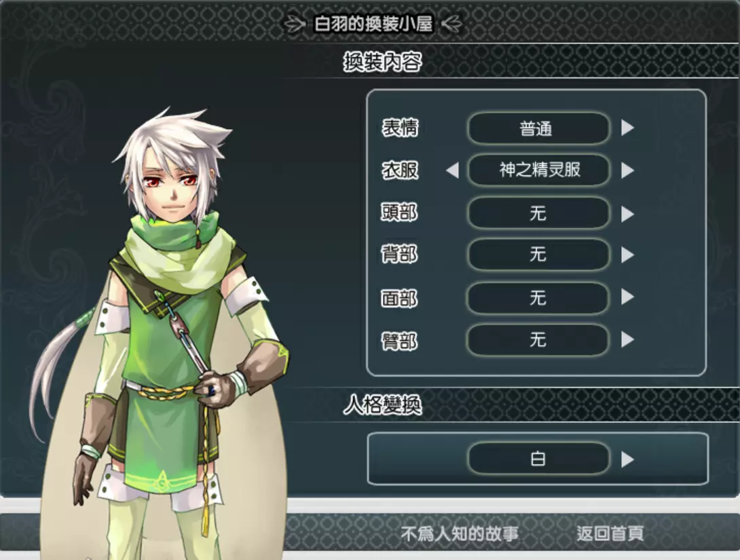Screen dimensions: 740x560
Task: Click the previous arrow for 衣服 outfit
Action: point(453,170)
